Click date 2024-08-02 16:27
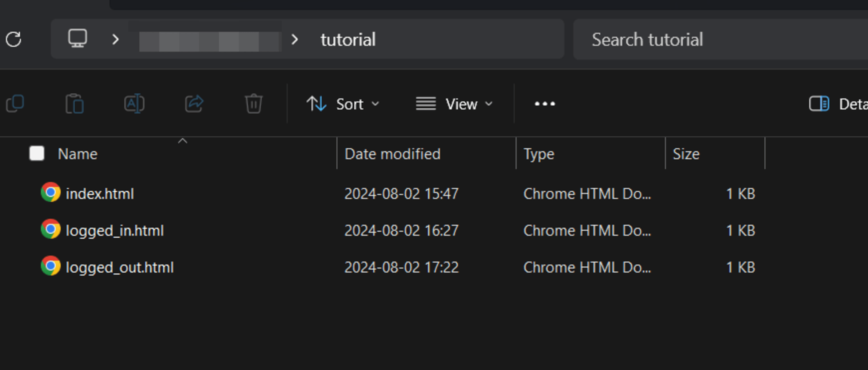Image resolution: width=868 pixels, height=370 pixels. [x=401, y=230]
